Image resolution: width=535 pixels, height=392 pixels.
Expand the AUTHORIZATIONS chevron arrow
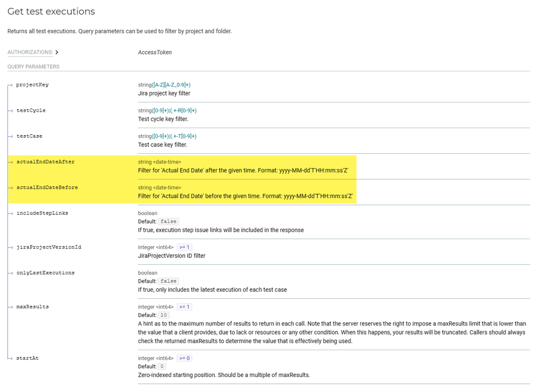point(57,53)
